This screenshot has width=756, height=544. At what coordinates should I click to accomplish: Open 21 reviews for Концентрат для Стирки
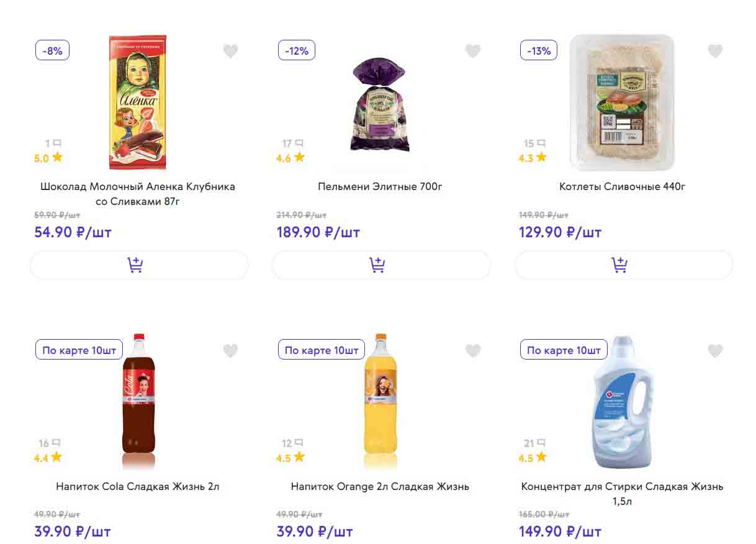point(534,443)
